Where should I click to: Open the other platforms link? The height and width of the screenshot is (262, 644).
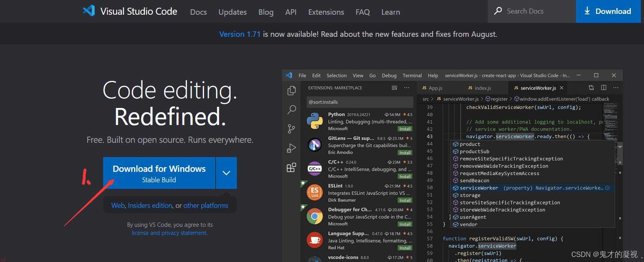[206, 205]
